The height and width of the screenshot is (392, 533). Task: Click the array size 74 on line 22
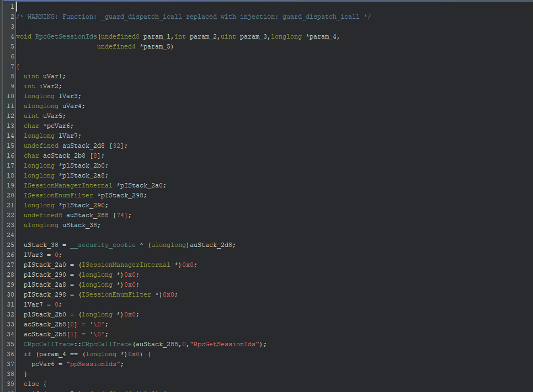click(120, 215)
